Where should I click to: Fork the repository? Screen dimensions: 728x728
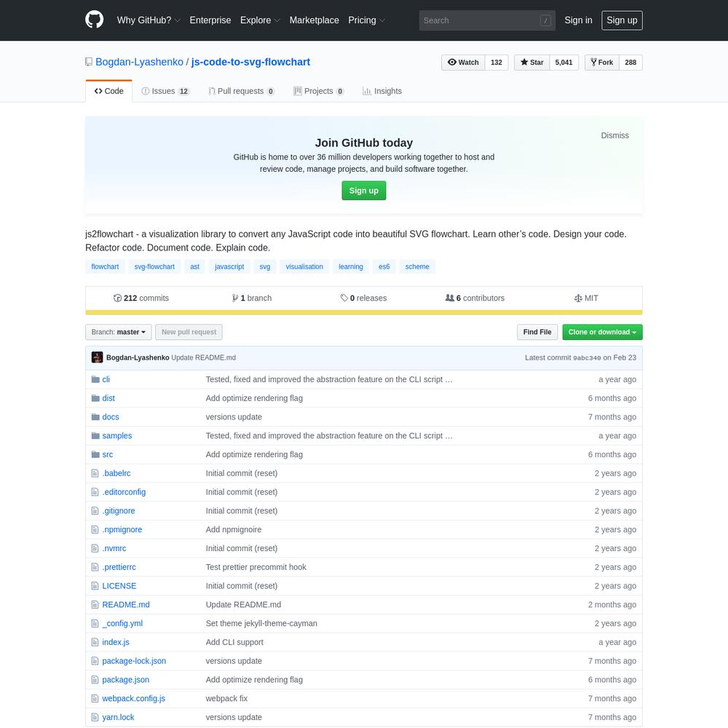[x=602, y=62]
